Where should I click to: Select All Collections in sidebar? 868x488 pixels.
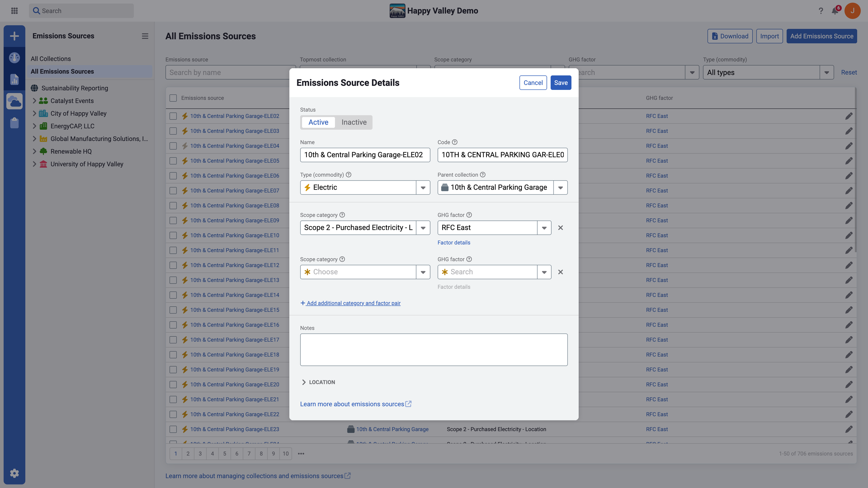(x=51, y=59)
